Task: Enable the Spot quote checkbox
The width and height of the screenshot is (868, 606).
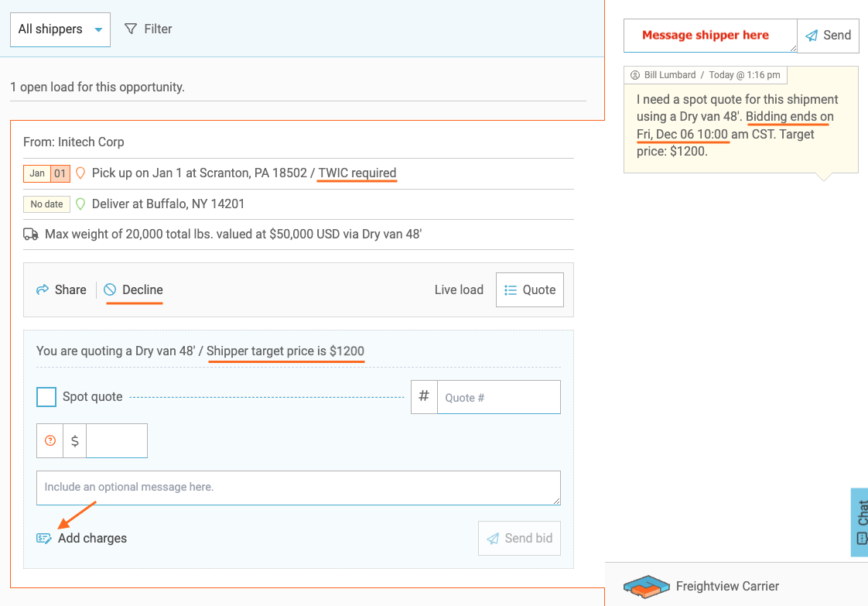Action: point(46,397)
